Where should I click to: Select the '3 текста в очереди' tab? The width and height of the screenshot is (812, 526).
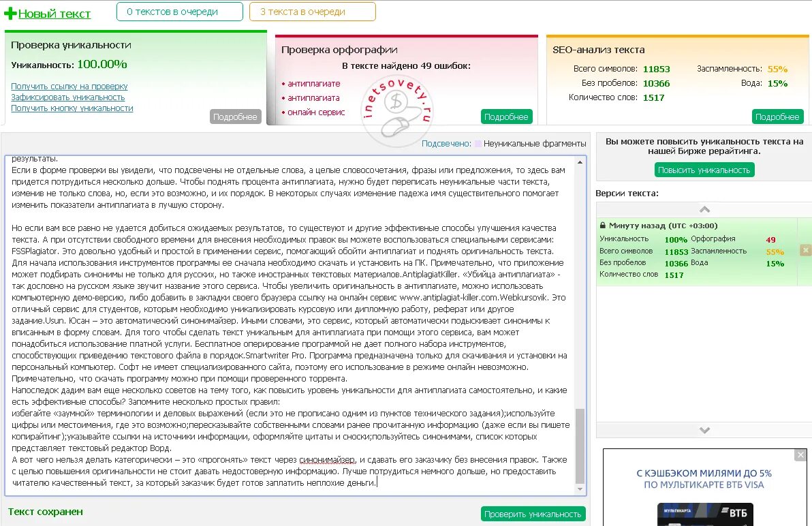tap(312, 12)
